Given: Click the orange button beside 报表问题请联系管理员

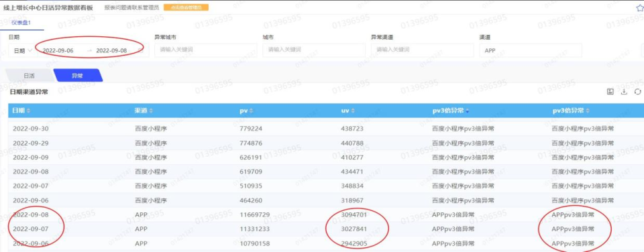Looking at the screenshot, I should pyautogui.click(x=186, y=7).
